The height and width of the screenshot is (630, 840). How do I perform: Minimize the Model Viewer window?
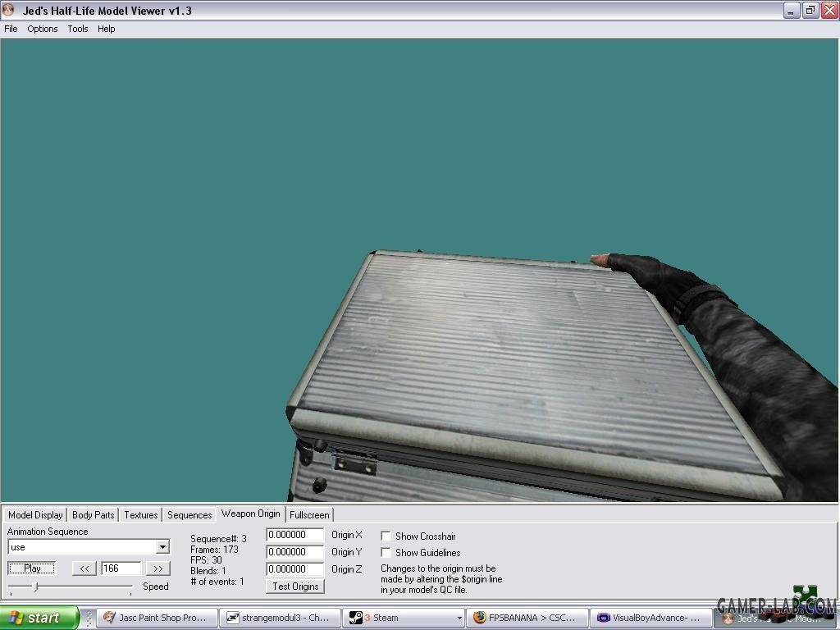(791, 10)
